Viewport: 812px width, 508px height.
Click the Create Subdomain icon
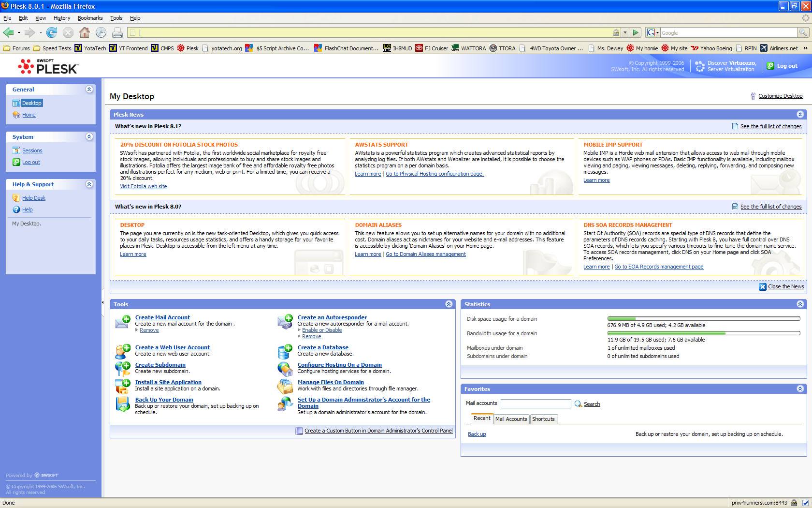123,369
